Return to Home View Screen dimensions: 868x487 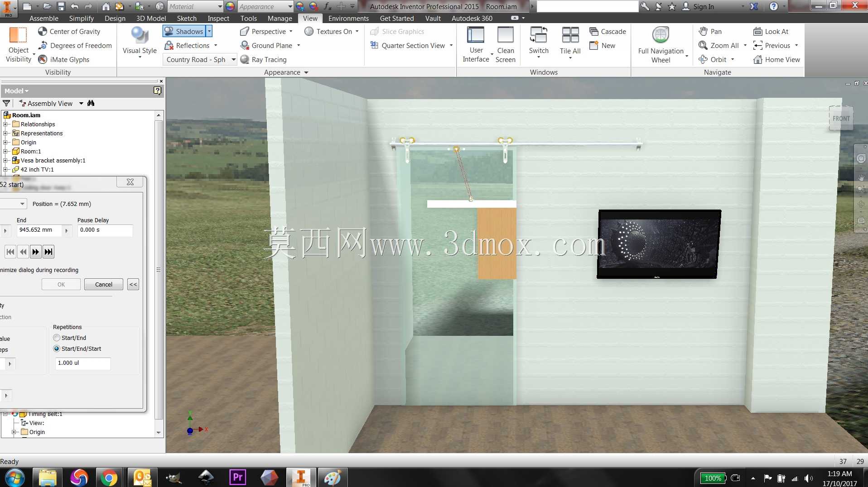(x=776, y=59)
